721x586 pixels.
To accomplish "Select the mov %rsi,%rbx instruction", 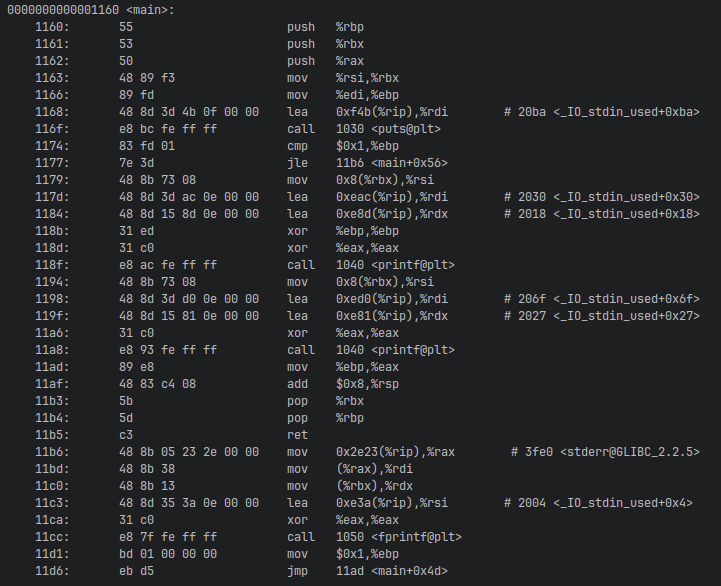I will (x=343, y=78).
